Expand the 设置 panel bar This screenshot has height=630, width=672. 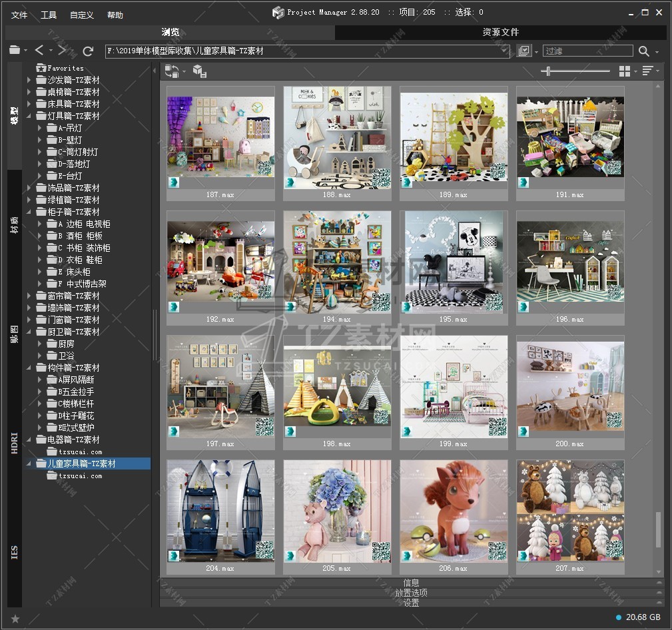point(411,603)
